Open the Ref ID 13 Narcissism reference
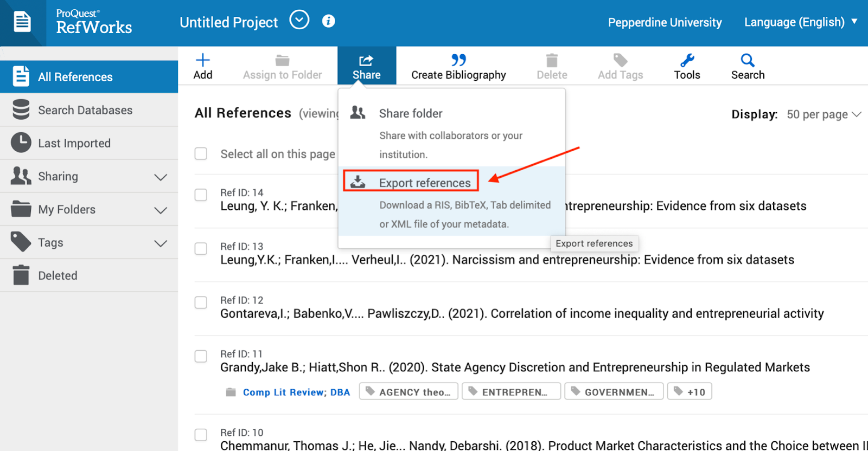The height and width of the screenshot is (451, 868). [507, 260]
